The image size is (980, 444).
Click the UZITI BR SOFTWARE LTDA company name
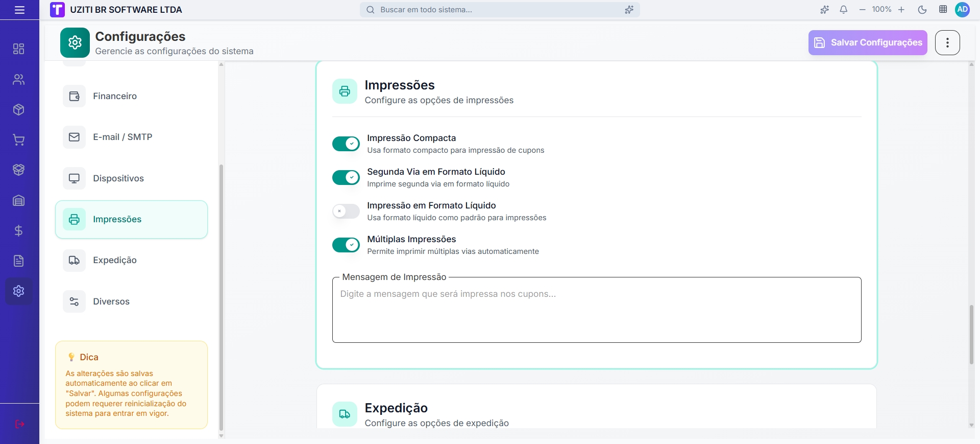coord(126,10)
